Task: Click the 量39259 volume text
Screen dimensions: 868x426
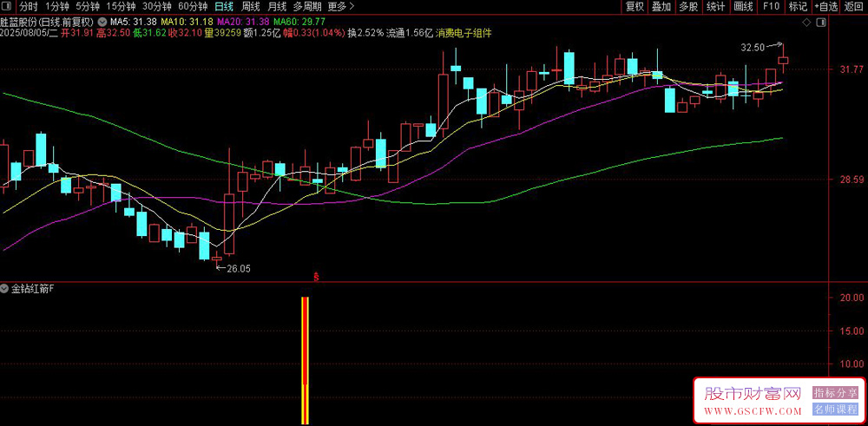Action: (x=223, y=33)
